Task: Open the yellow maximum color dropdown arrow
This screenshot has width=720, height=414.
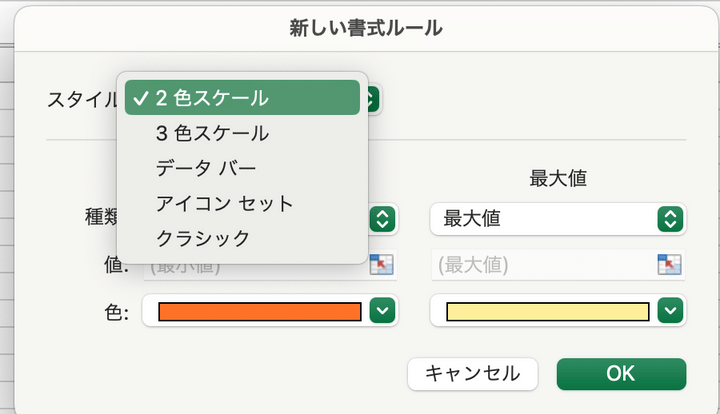Action: (669, 312)
